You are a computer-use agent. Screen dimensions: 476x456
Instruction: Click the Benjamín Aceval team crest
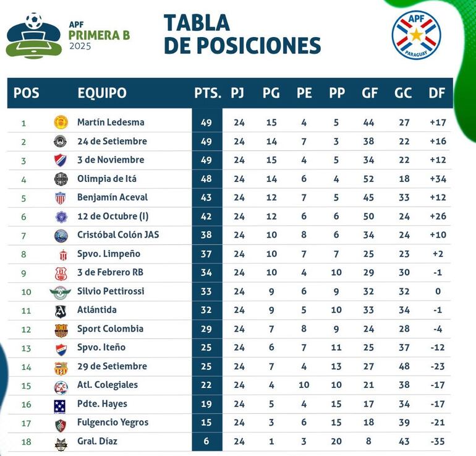[61, 198]
